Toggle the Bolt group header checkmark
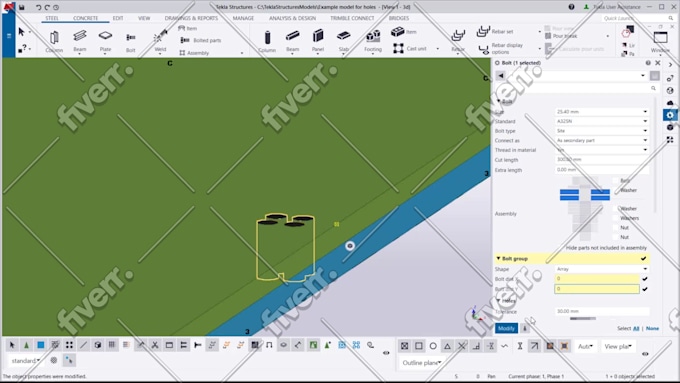This screenshot has width=680, height=383. coord(644,259)
